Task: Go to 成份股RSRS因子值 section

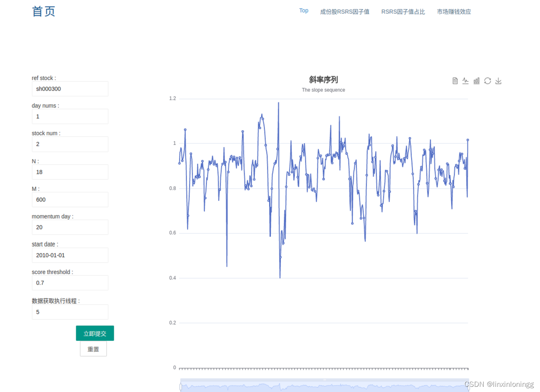Action: 344,12
